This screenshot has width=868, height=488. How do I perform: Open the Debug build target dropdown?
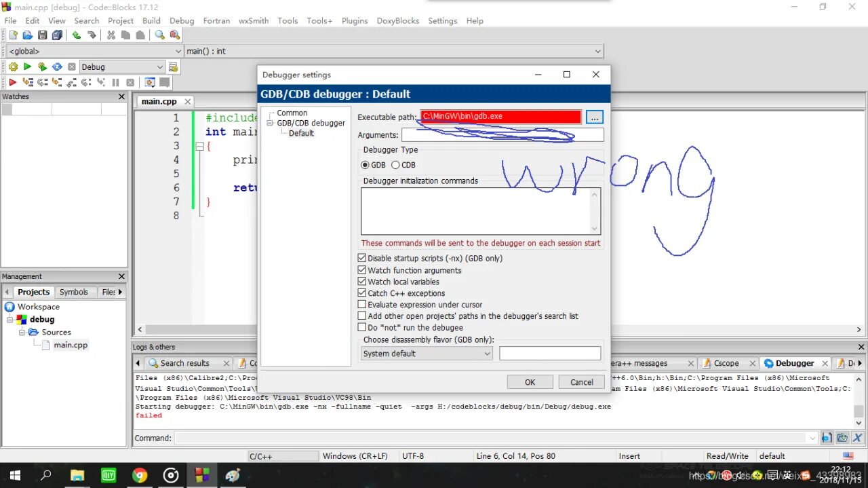click(122, 67)
